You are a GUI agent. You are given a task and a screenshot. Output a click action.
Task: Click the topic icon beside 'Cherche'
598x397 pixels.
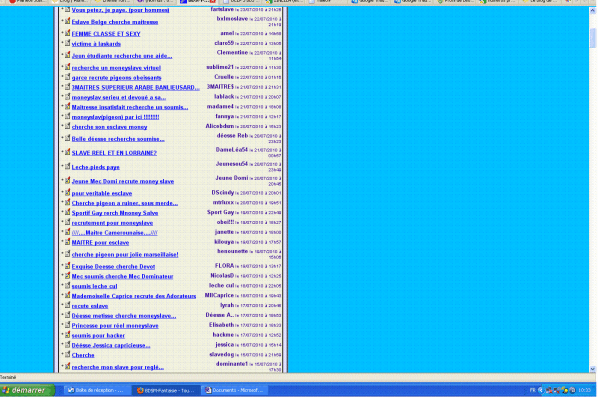click(68, 354)
